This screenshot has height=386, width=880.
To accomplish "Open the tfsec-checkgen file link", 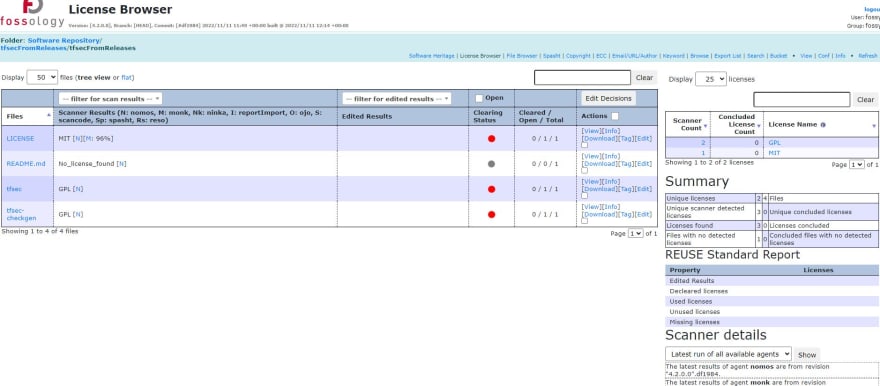I will [x=21, y=214].
